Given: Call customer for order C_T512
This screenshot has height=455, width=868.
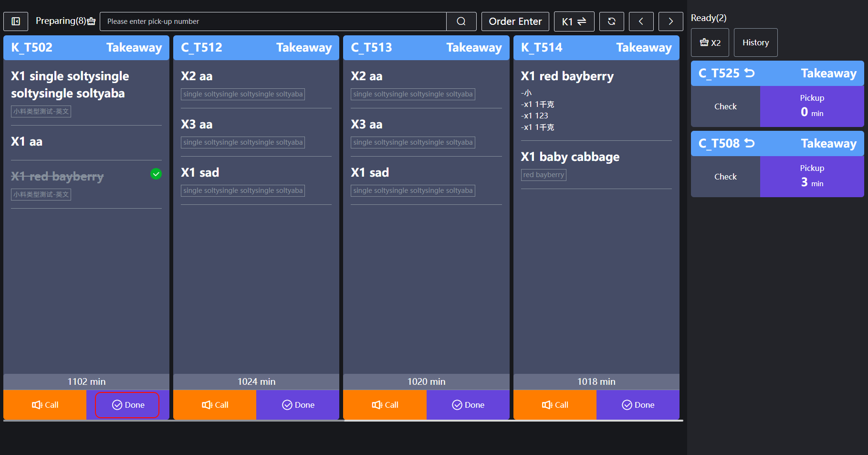Looking at the screenshot, I should click(215, 405).
